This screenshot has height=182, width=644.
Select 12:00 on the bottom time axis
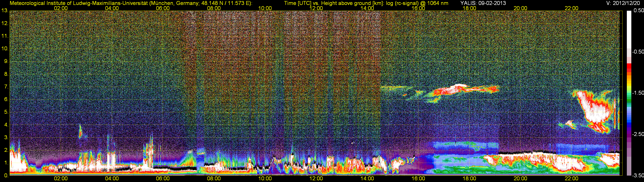(x=316, y=179)
